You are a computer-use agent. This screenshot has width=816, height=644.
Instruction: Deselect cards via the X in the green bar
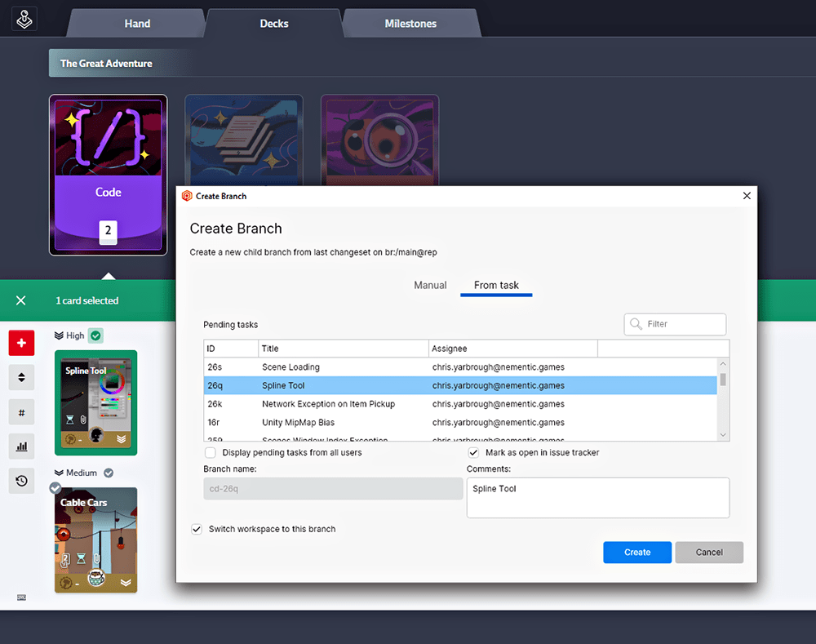(x=21, y=300)
